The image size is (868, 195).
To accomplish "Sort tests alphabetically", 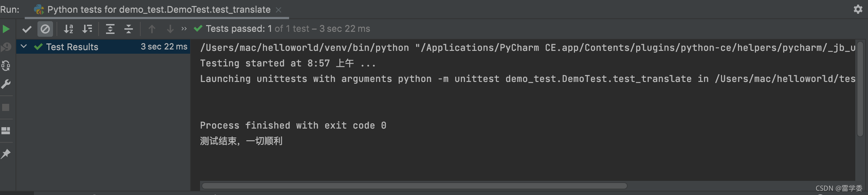I will pos(69,29).
